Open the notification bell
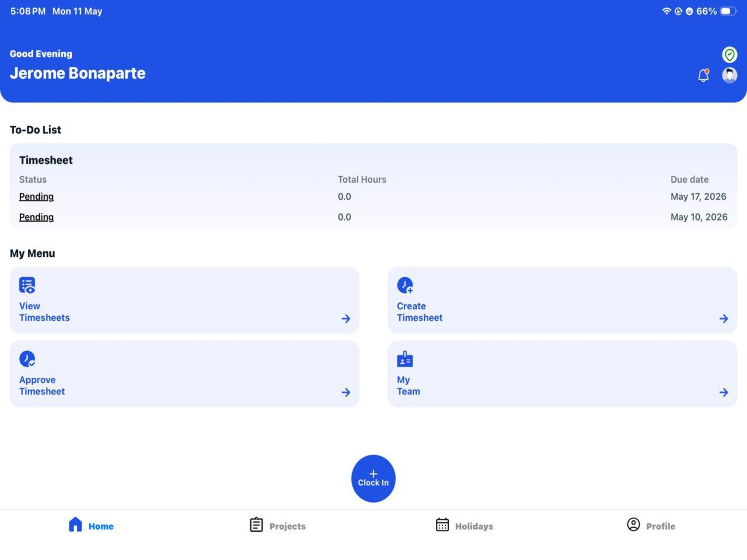This screenshot has height=560, width=747. (704, 75)
